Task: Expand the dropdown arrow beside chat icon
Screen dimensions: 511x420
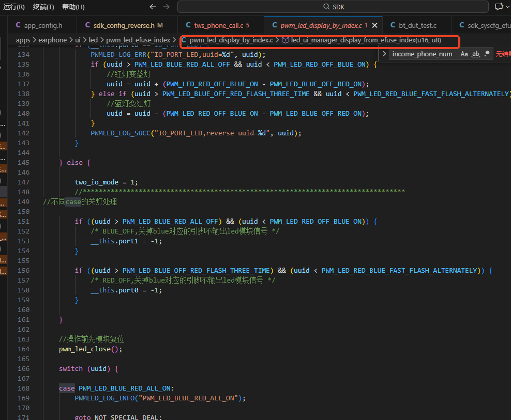Action: click(x=507, y=7)
